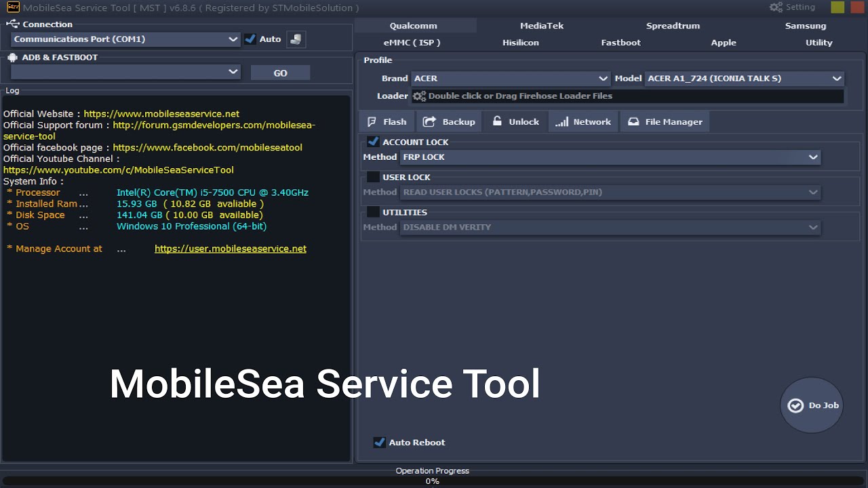Click the port refresh icon beside Auto
868x488 pixels.
tap(296, 39)
